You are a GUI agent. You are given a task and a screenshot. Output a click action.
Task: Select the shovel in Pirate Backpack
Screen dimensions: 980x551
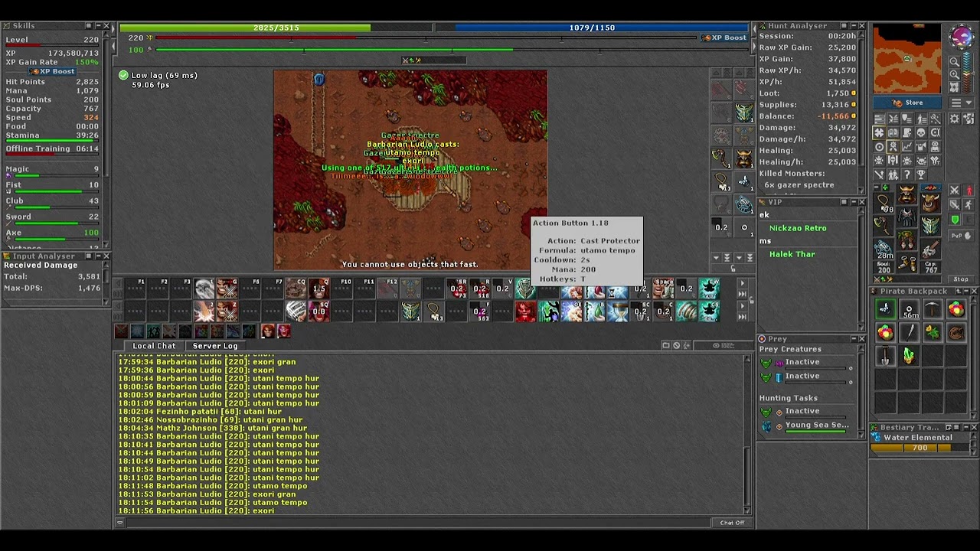(885, 357)
